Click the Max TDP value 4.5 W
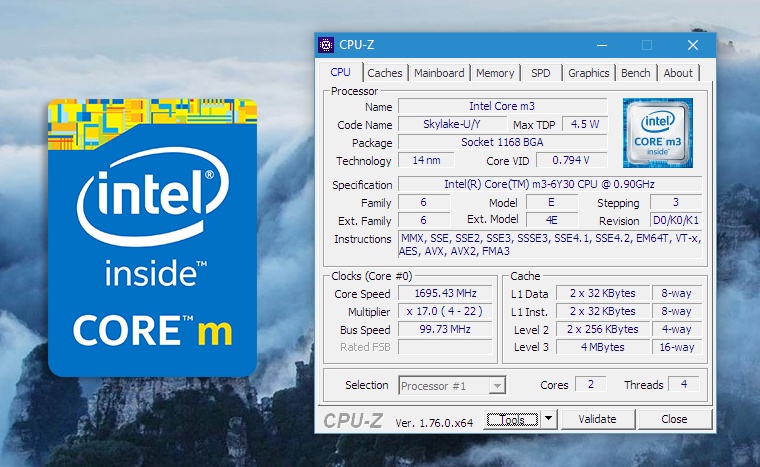Viewport: 760px width, 467px height. click(x=585, y=124)
